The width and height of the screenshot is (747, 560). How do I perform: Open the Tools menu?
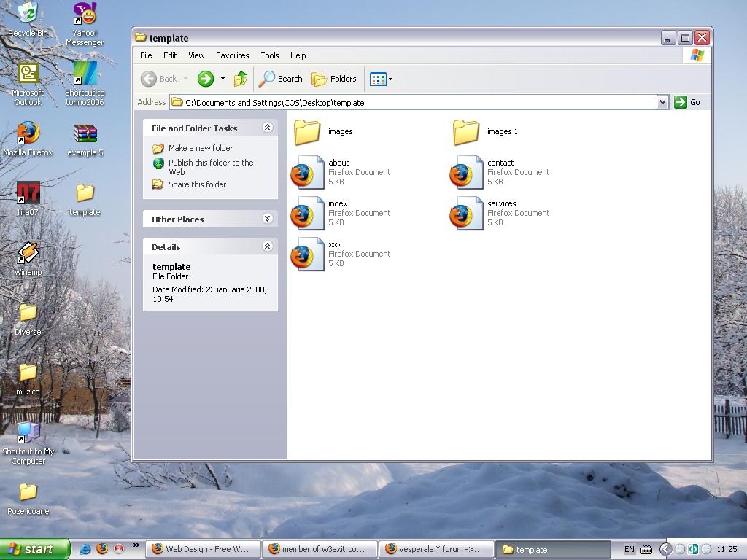pyautogui.click(x=270, y=55)
